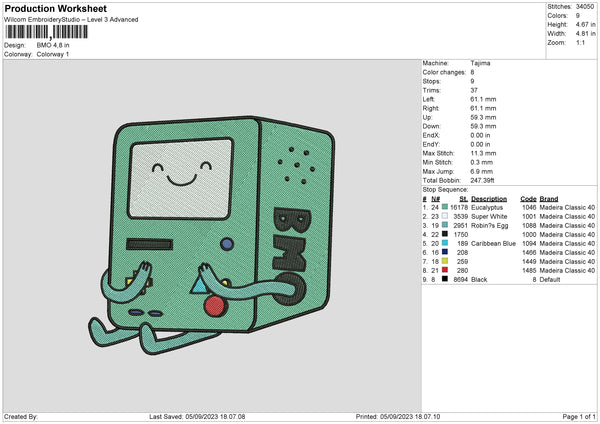Click the 'Production Worksheet' title
Image resolution: width=600 pixels, height=424 pixels.
tap(55, 8)
